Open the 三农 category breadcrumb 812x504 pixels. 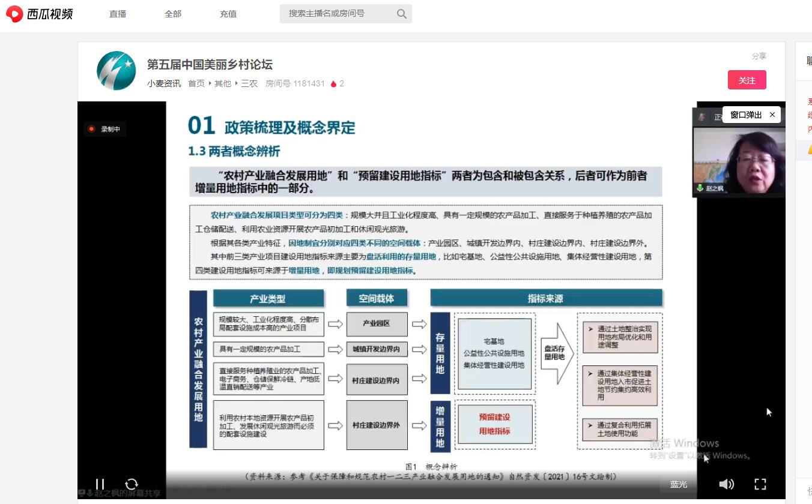249,84
